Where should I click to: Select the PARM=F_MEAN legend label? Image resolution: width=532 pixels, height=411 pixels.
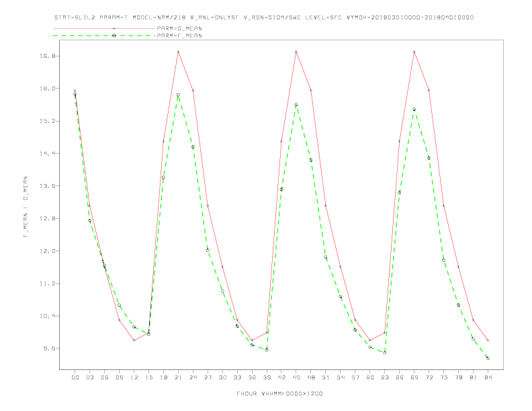[179, 36]
